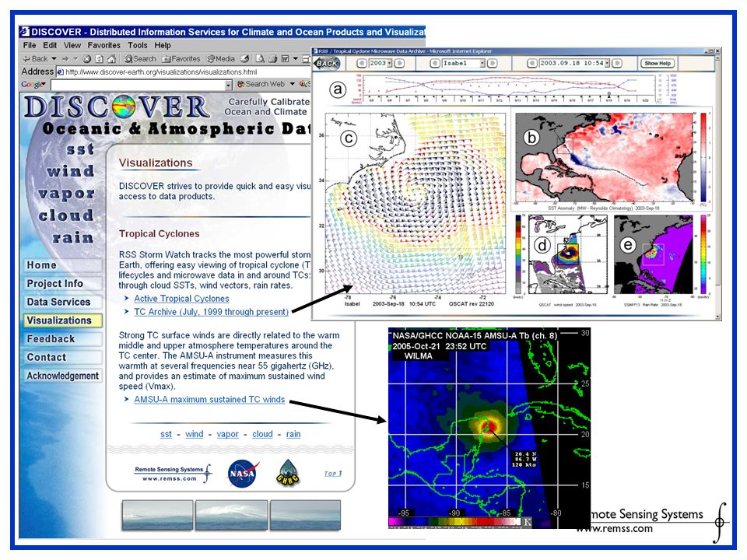The width and height of the screenshot is (747, 560).
Task: Click the Home nav button
Action: [x=62, y=264]
